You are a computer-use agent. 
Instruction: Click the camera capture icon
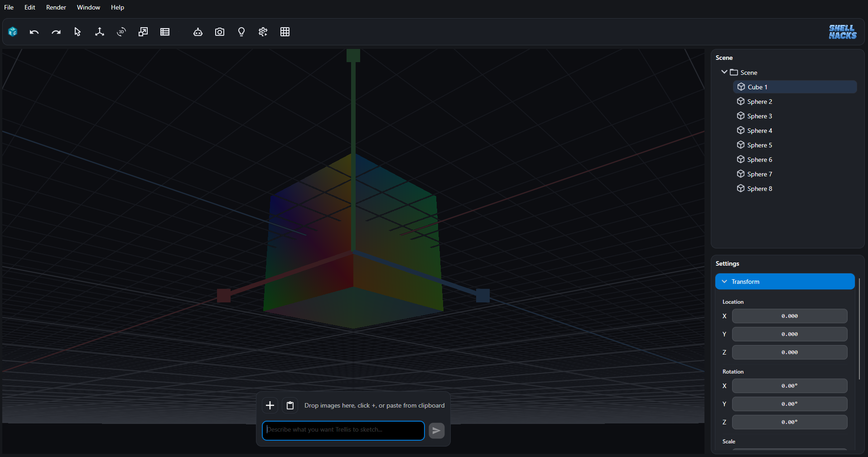click(220, 32)
